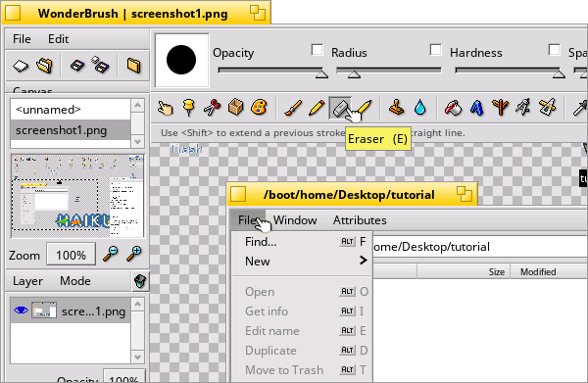Select the rubber stamp clone tool
This screenshot has height=383, width=588.
396,108
